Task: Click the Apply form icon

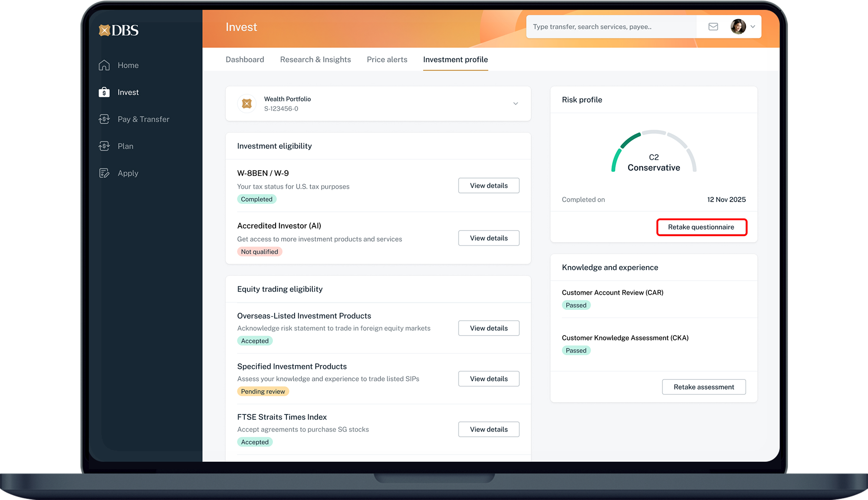Action: [x=104, y=173]
